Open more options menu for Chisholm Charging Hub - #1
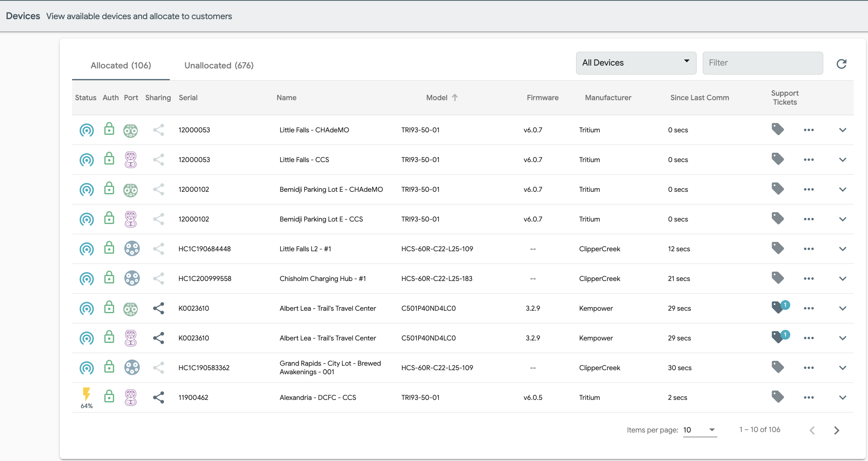Image resolution: width=868 pixels, height=461 pixels. pos(809,279)
